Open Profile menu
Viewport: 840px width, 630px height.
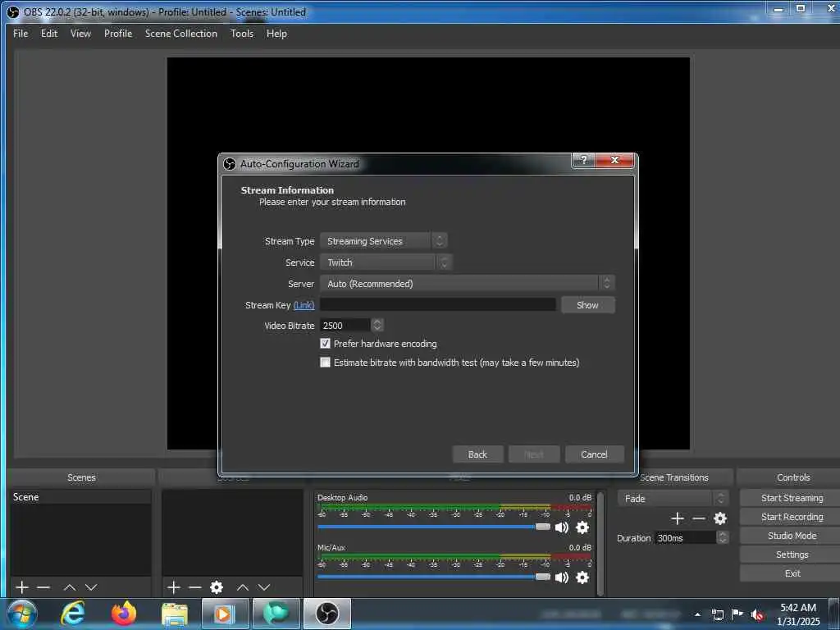click(118, 33)
